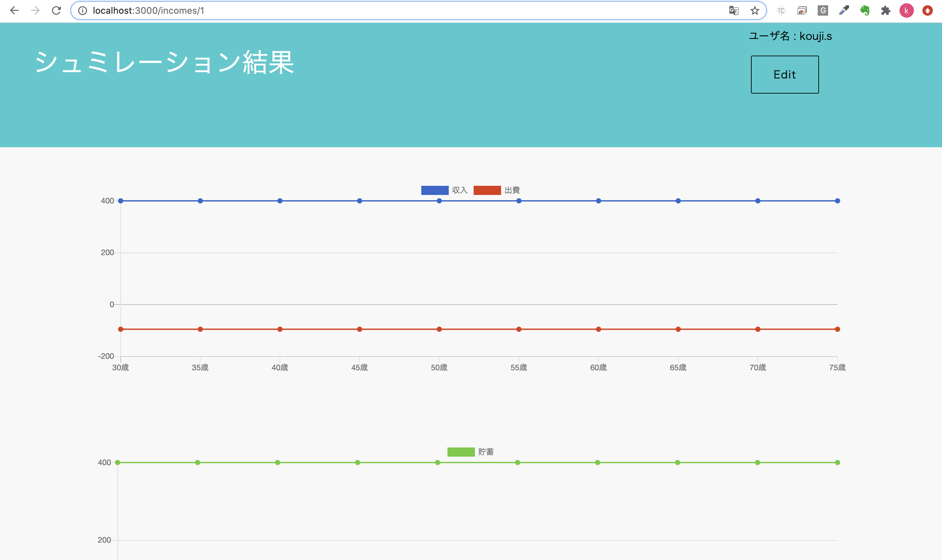Click the red expense point at 70歳
This screenshot has height=560, width=942.
click(758, 329)
